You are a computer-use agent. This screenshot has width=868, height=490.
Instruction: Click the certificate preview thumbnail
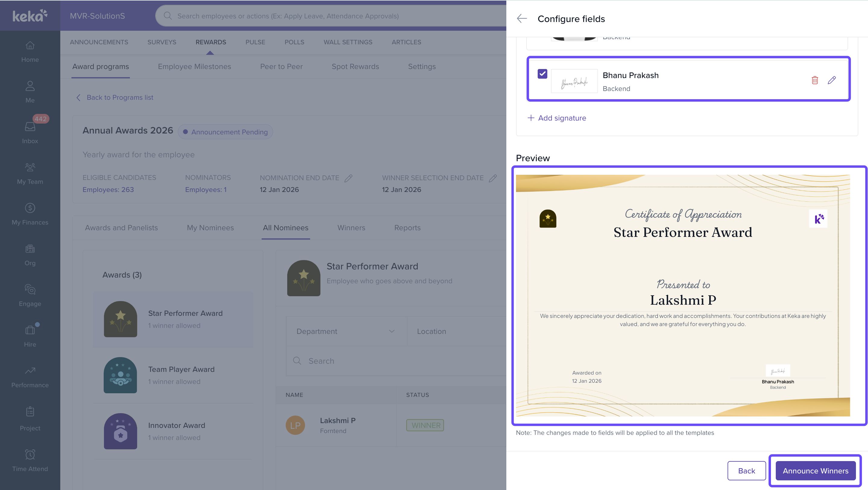[x=683, y=296]
